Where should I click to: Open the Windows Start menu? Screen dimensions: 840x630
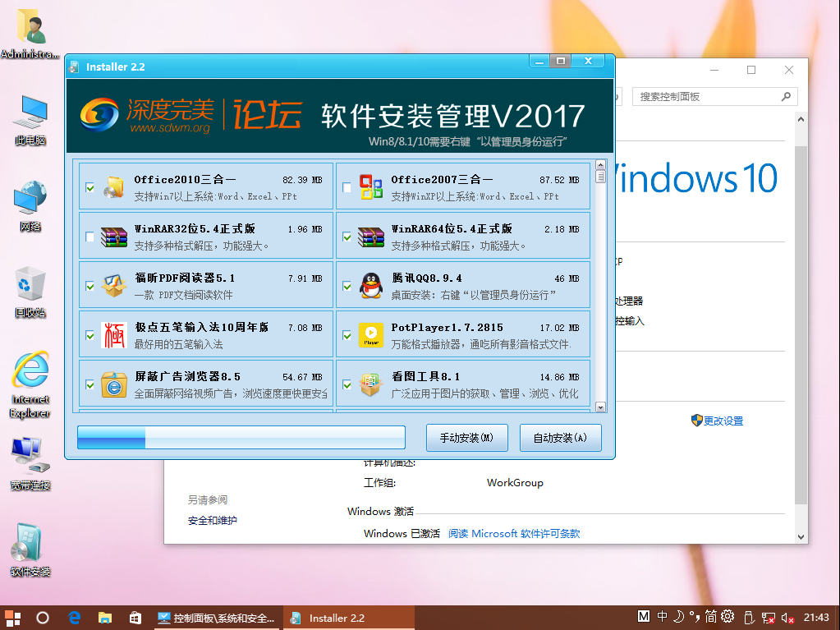[x=13, y=618]
